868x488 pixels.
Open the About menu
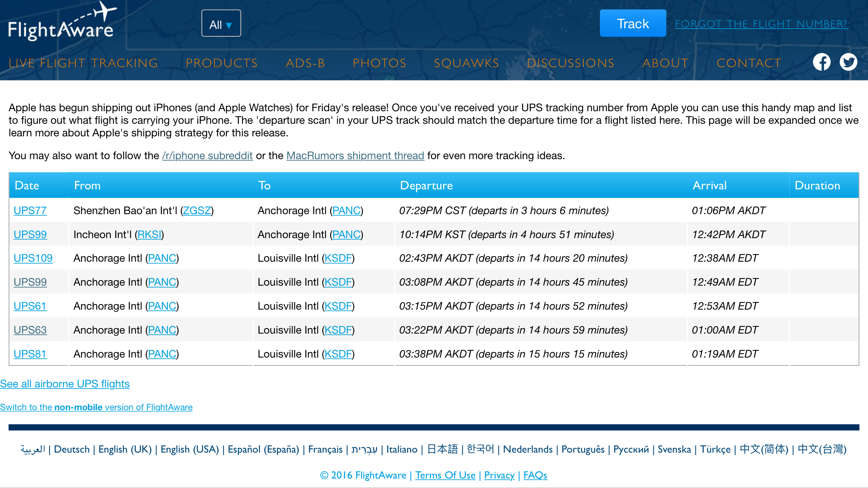(665, 63)
